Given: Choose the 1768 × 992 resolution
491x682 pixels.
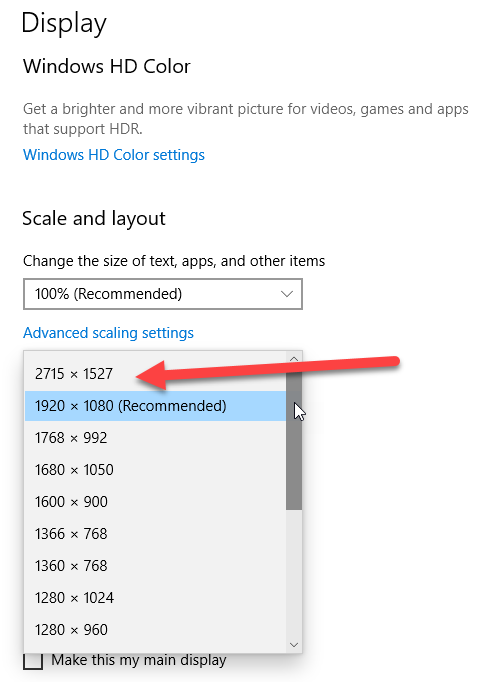Looking at the screenshot, I should 155,438.
